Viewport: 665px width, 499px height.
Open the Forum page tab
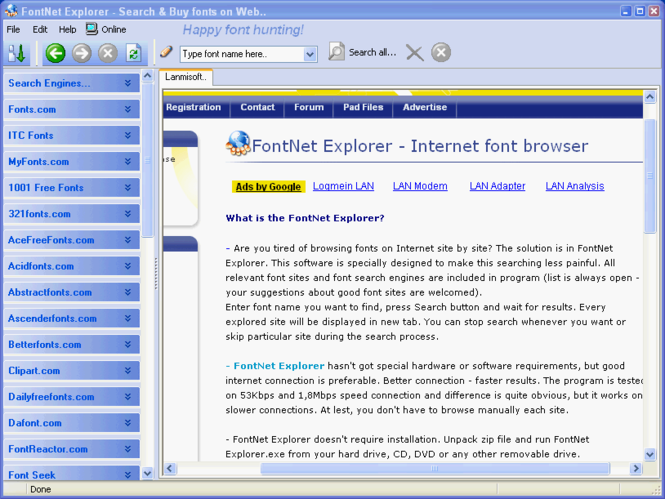pyautogui.click(x=309, y=107)
